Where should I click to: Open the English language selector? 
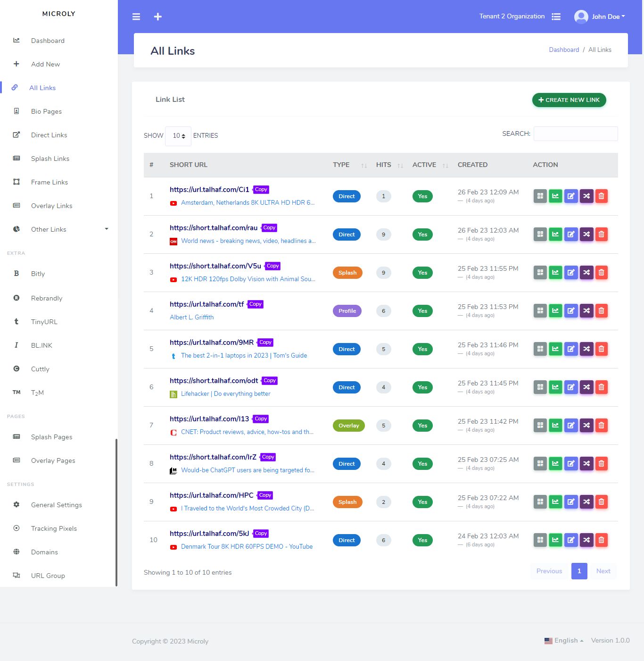[564, 641]
